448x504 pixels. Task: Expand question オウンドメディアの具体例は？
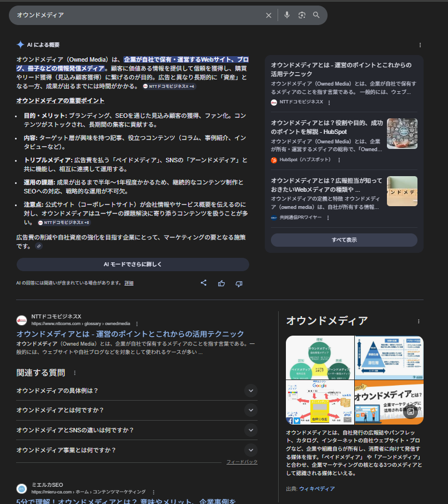point(251,391)
